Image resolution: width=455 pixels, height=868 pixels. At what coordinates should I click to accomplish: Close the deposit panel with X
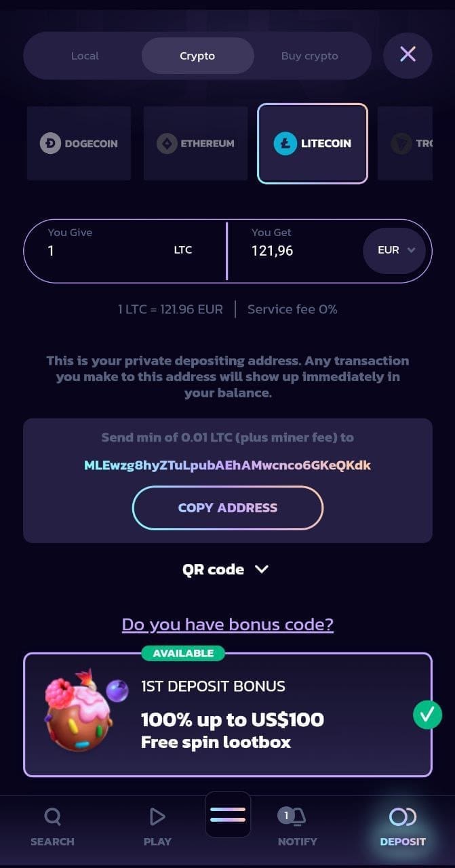pos(408,54)
